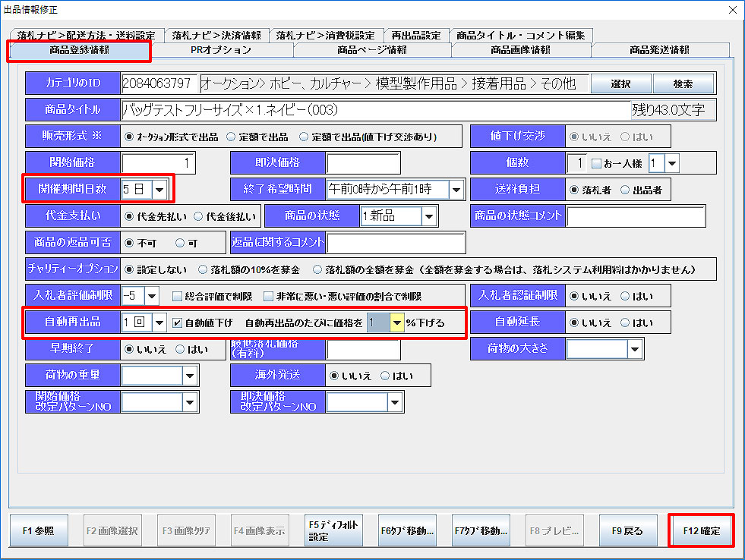Open the 終了希望時間 dropdown
Image resolution: width=745 pixels, height=560 pixels.
(x=456, y=189)
